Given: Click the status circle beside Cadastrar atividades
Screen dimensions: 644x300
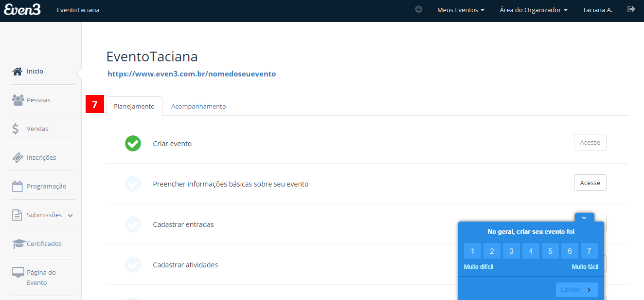Looking at the screenshot, I should click(x=133, y=265).
